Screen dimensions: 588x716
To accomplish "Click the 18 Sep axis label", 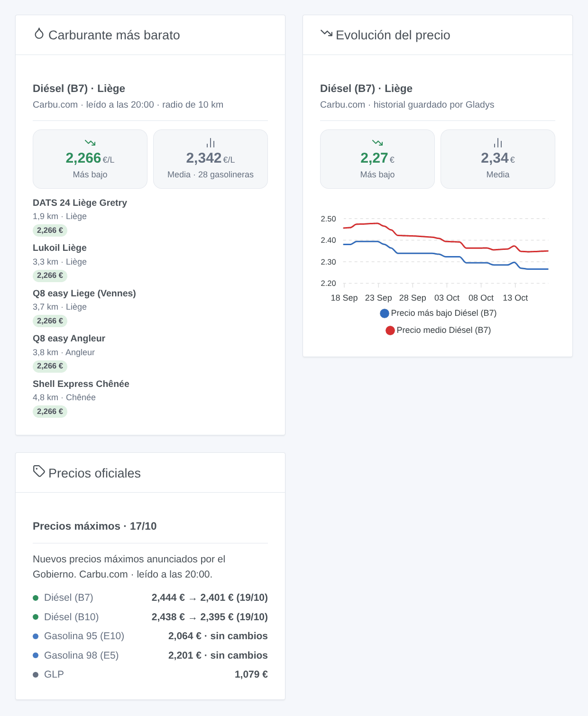I will click(x=344, y=298).
